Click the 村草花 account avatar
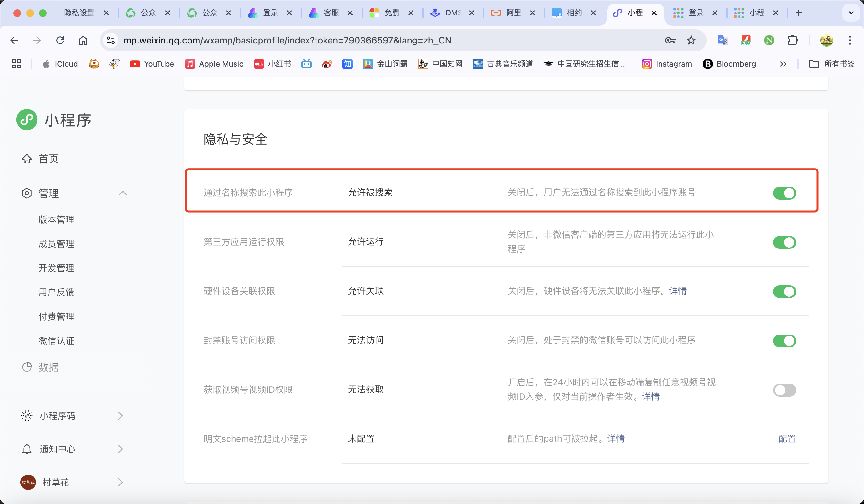864x504 pixels. tap(28, 482)
